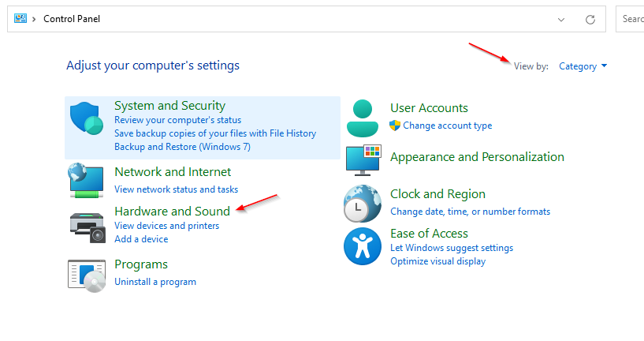Open the Programs category
The height and width of the screenshot is (341, 644).
pyautogui.click(x=141, y=264)
